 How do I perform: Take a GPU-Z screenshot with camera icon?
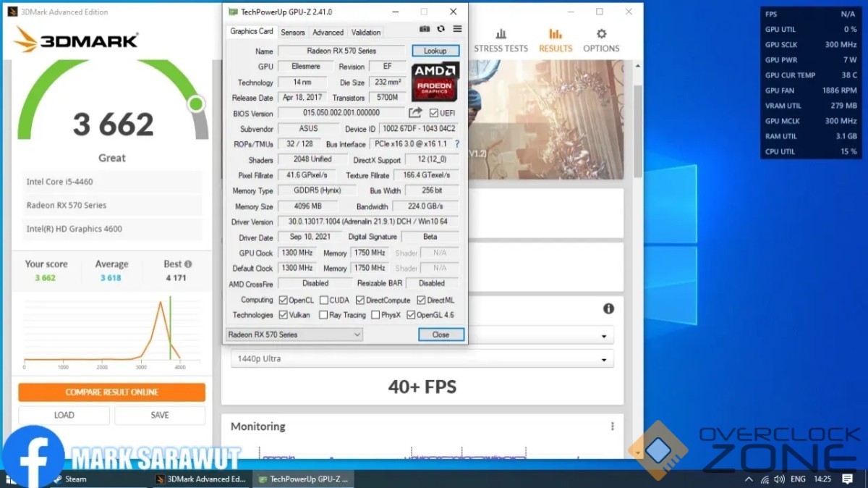425,29
